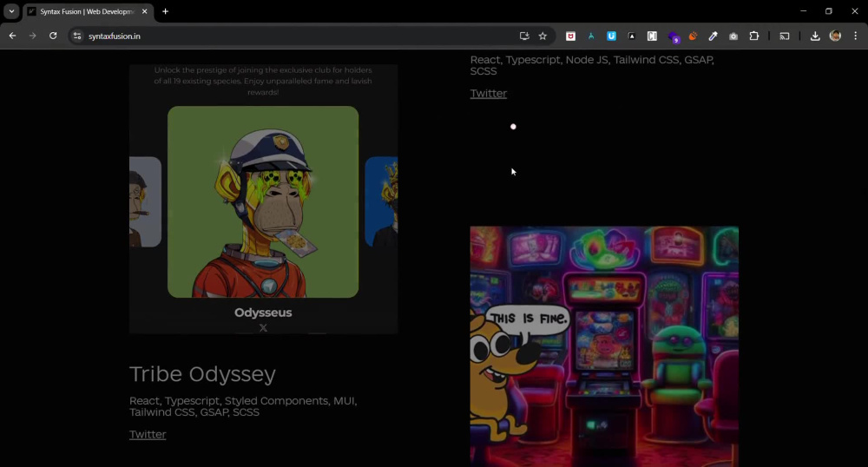Open the Chrome three-dot menu
This screenshot has width=868, height=467.
(x=855, y=36)
